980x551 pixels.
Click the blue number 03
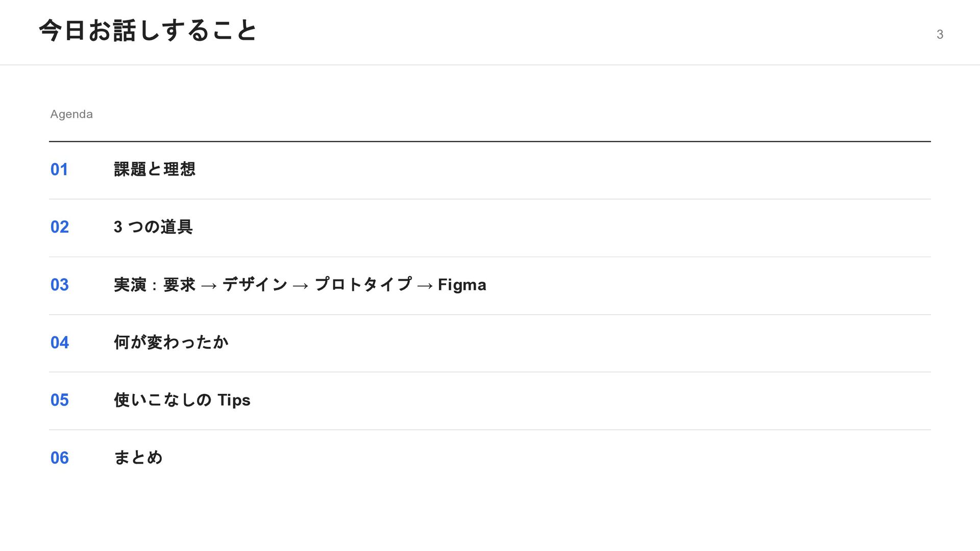pos(59,285)
